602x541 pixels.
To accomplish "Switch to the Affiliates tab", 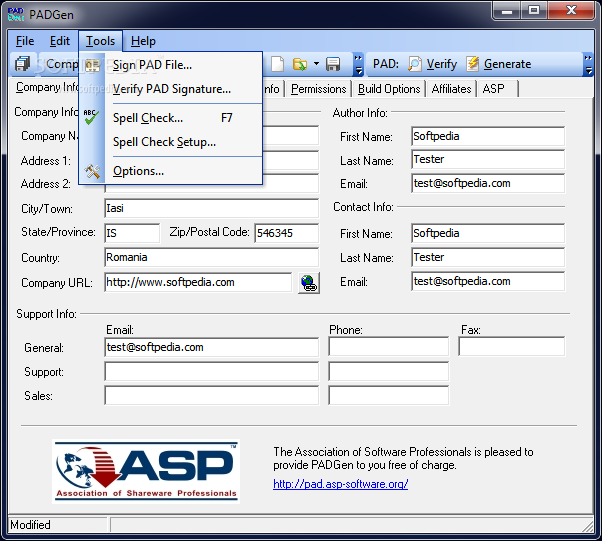I will tap(451, 89).
